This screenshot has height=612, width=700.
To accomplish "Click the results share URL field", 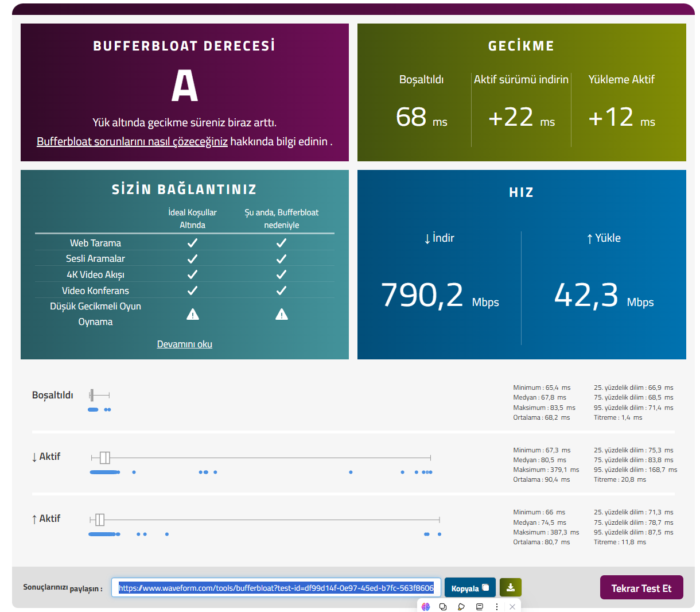I will click(x=276, y=588).
